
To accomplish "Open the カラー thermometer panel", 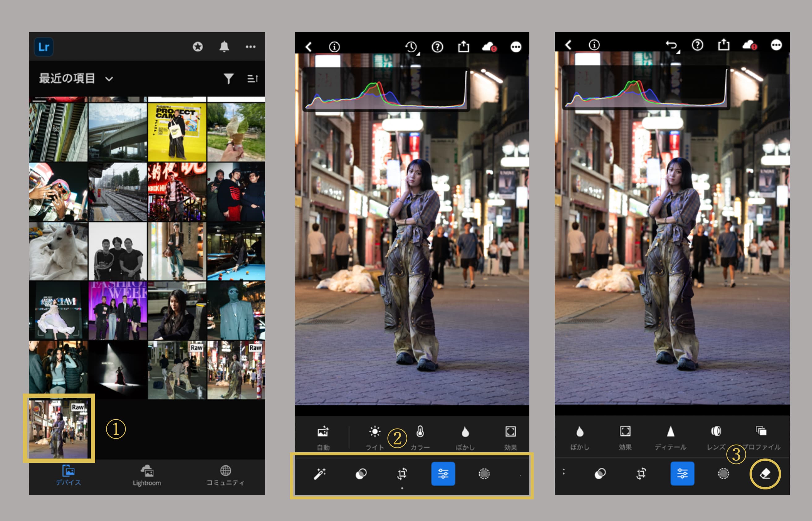I will point(420,432).
